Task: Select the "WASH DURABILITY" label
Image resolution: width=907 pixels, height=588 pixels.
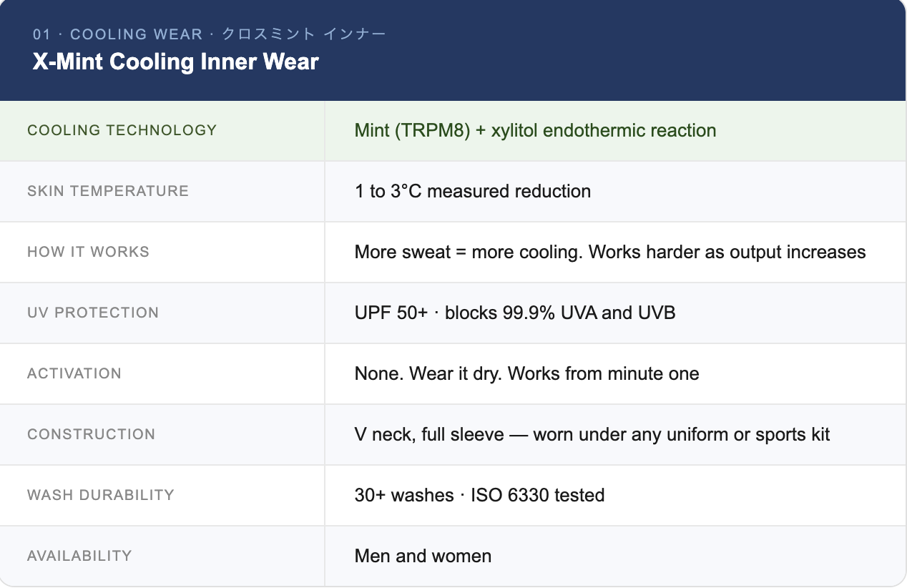Action: (x=101, y=495)
